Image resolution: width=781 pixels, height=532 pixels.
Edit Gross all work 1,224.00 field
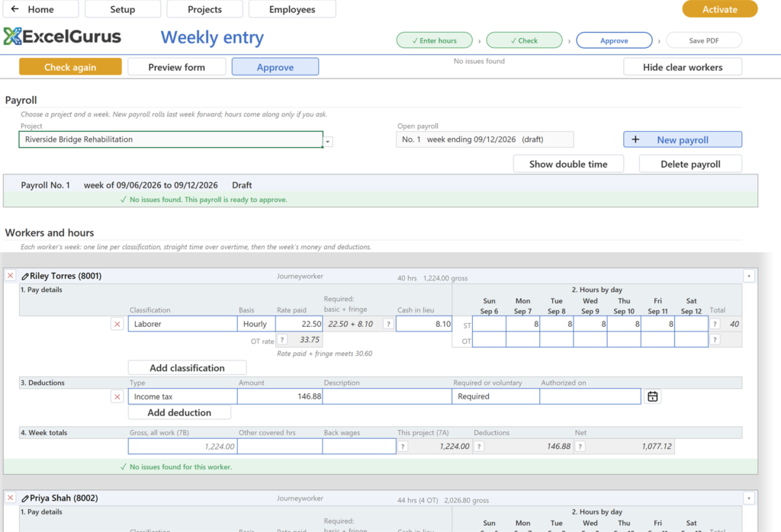[x=183, y=447]
